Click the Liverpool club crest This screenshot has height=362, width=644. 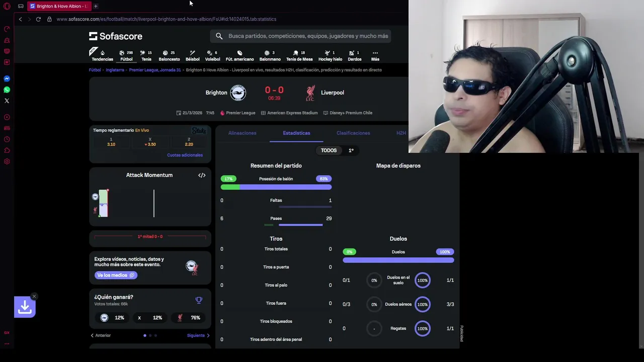tap(310, 93)
